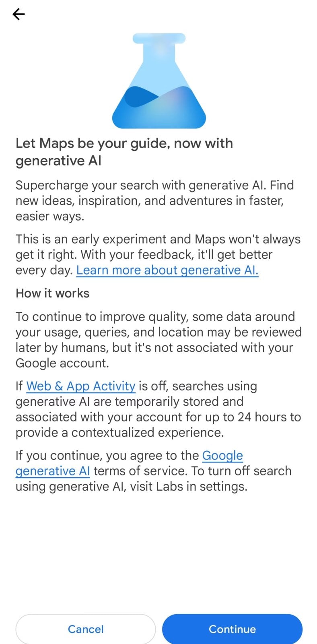
Task: Tap the back arrow icon
Action: pyautogui.click(x=19, y=14)
